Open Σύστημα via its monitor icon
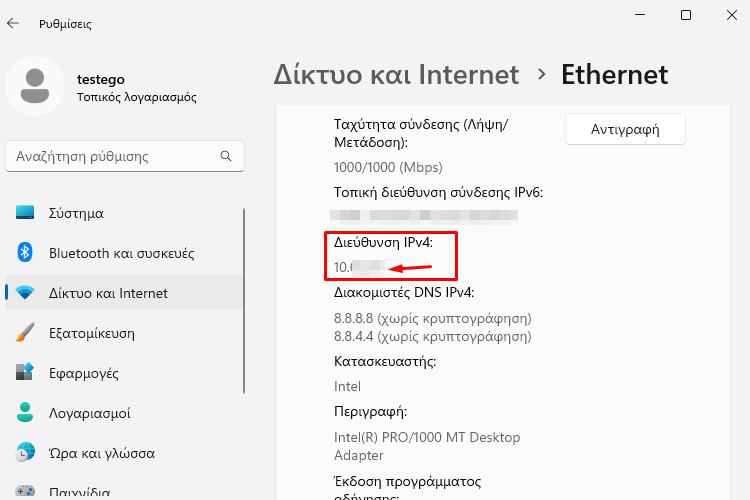 click(x=25, y=213)
